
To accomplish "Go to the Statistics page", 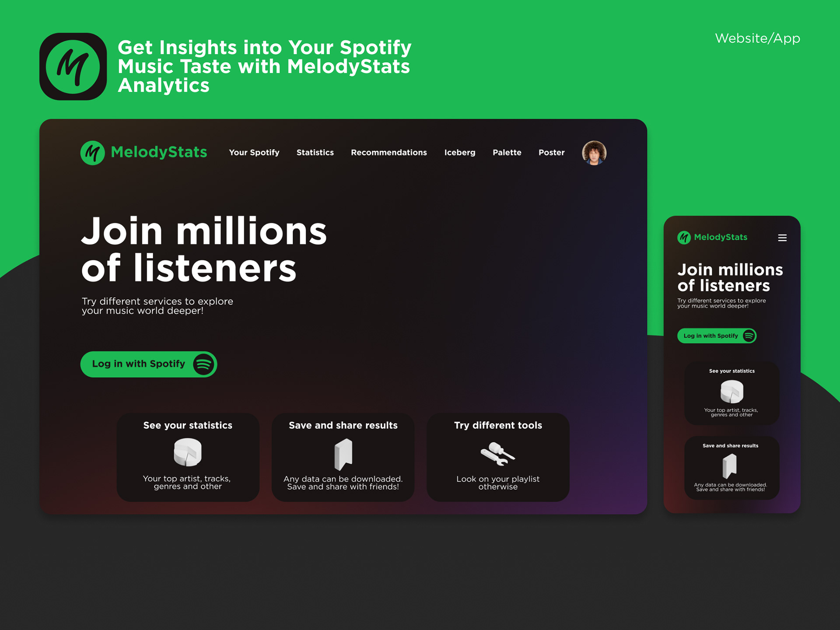I will tap(315, 153).
